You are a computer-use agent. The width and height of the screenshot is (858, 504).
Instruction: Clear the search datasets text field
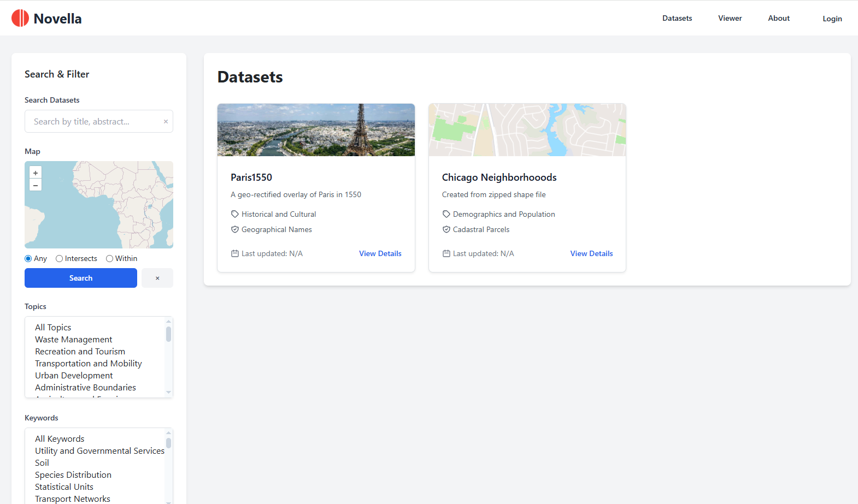(x=166, y=122)
